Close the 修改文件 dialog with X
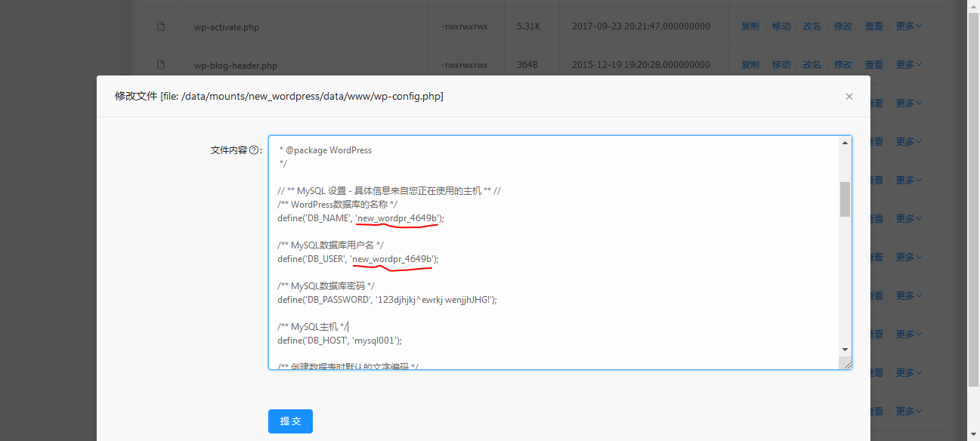Image resolution: width=980 pixels, height=441 pixels. (x=849, y=97)
